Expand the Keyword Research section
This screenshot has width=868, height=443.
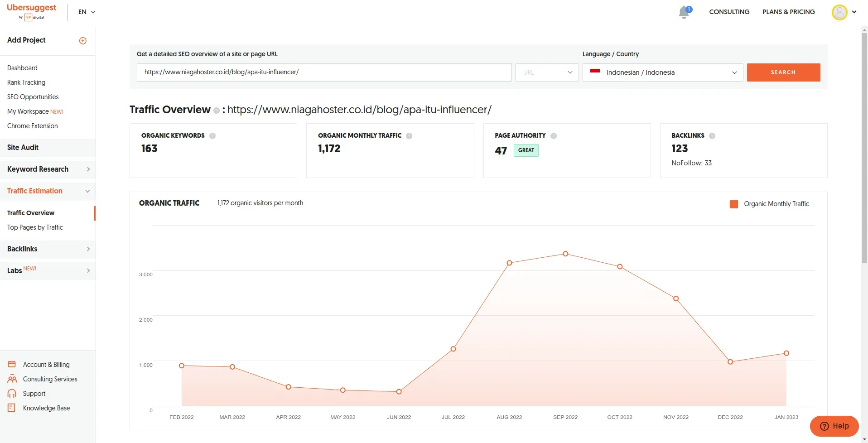(x=48, y=169)
